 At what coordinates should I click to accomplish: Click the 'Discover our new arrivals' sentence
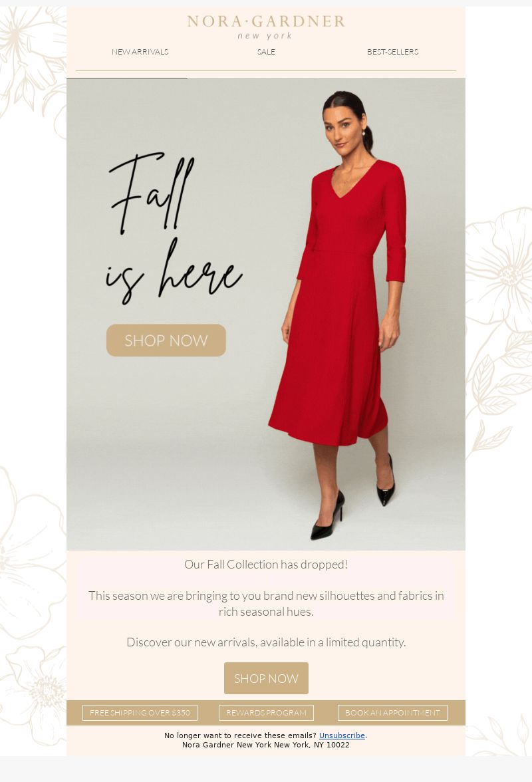[x=266, y=642]
